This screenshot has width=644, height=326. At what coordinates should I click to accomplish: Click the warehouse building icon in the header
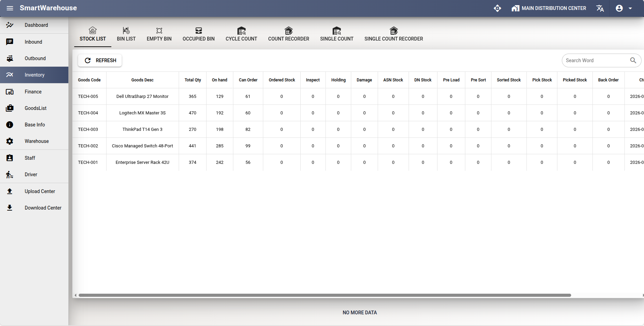(x=515, y=8)
